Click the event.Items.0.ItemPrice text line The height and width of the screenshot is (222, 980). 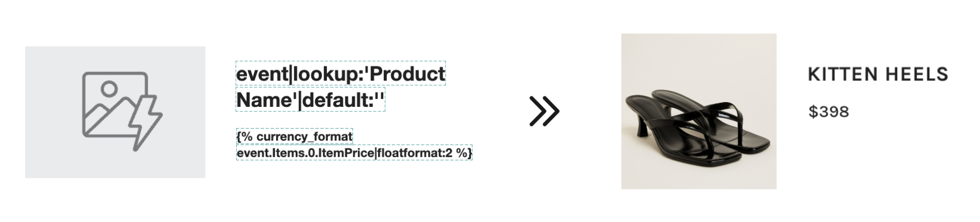pos(354,153)
